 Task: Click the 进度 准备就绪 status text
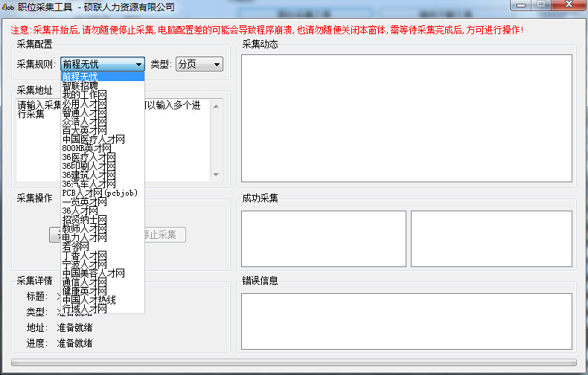(x=74, y=343)
